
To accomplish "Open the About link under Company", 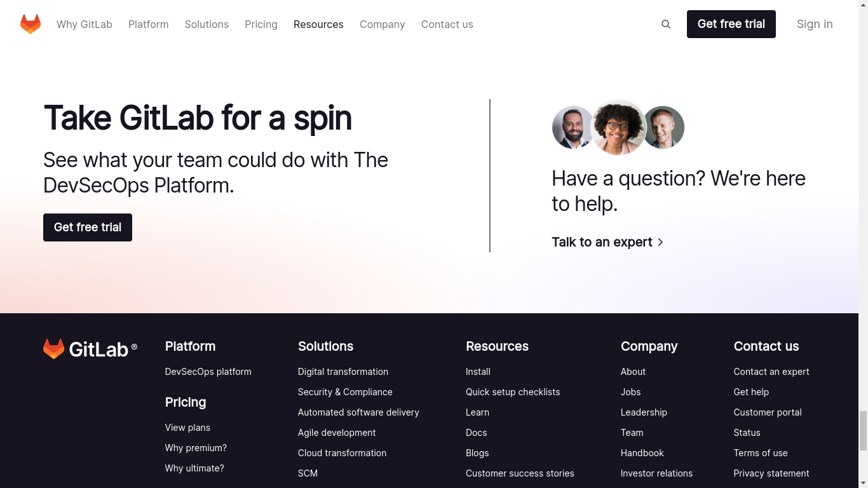I will [x=633, y=372].
